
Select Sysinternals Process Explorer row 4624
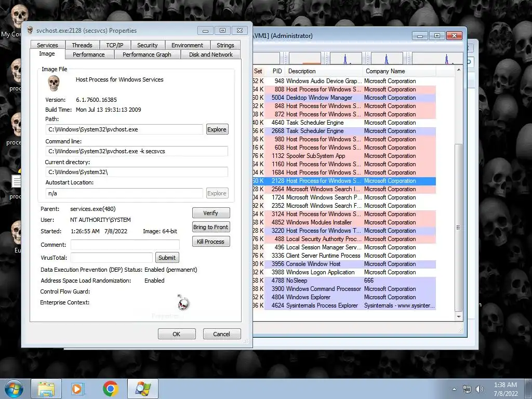click(344, 305)
